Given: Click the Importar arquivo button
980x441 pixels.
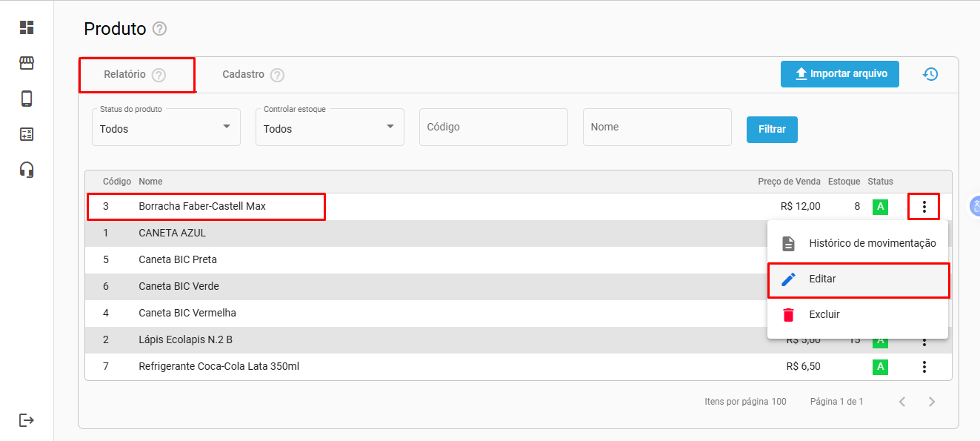Looking at the screenshot, I should coord(839,74).
